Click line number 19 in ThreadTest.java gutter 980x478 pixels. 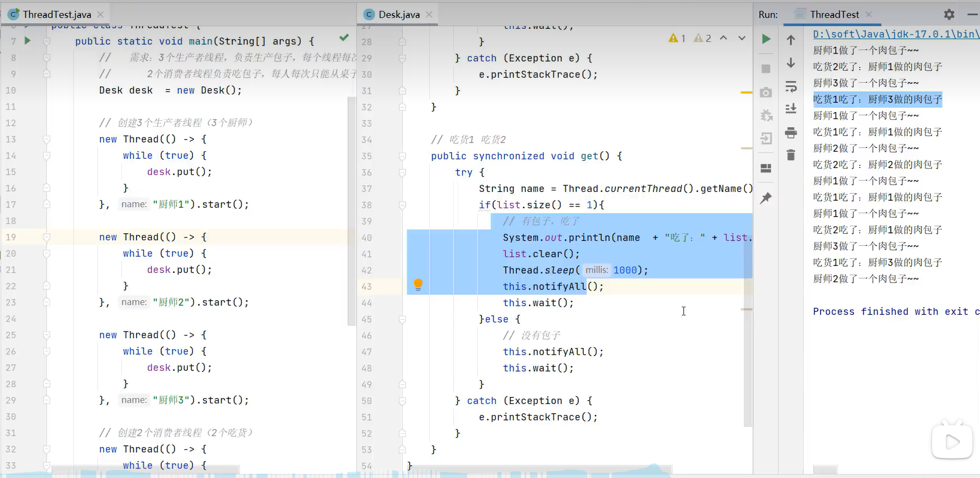tap(11, 237)
